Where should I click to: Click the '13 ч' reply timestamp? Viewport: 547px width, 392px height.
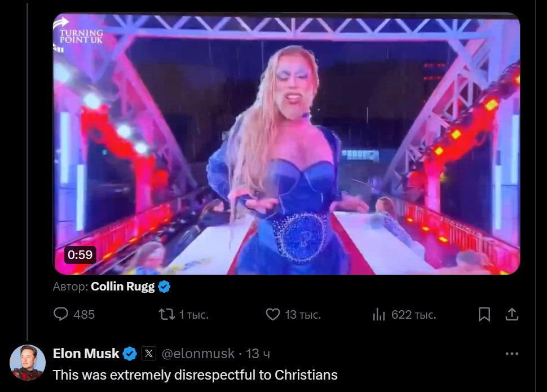pyautogui.click(x=258, y=354)
